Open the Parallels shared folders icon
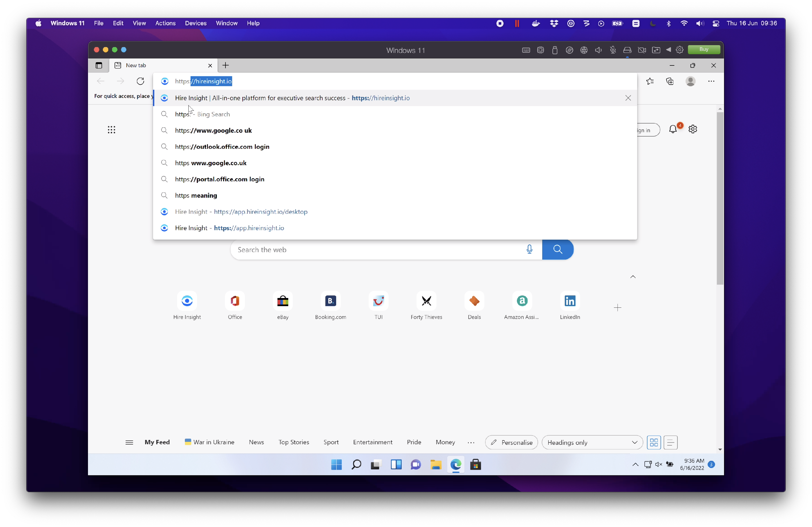The image size is (812, 527). pyautogui.click(x=656, y=50)
